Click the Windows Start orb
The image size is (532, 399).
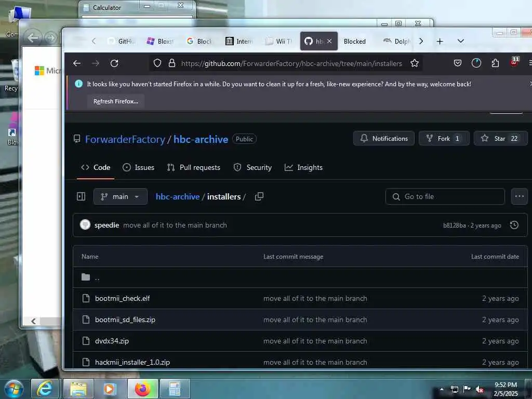(x=14, y=389)
